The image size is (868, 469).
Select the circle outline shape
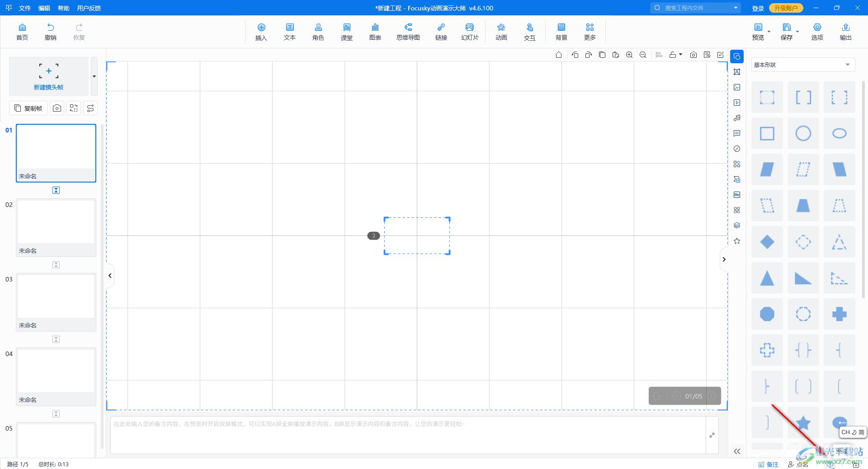click(803, 133)
